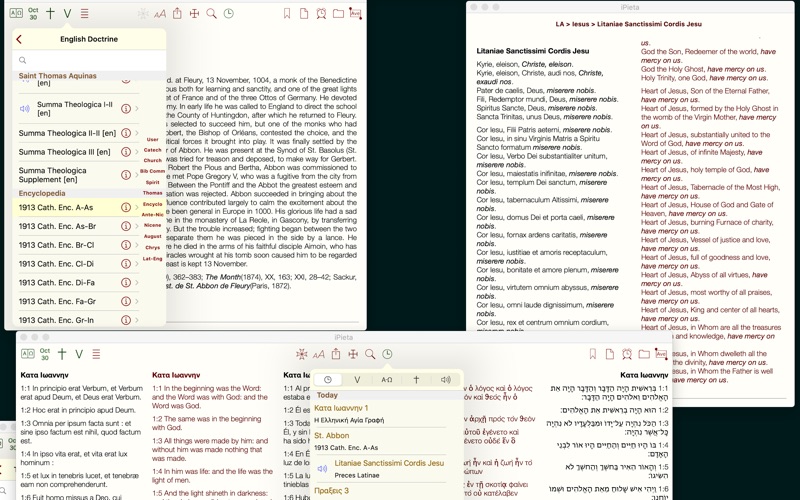Screen dimensions: 800x500
Task: Open the folder icon in bottom window toolbar
Action: [644, 354]
